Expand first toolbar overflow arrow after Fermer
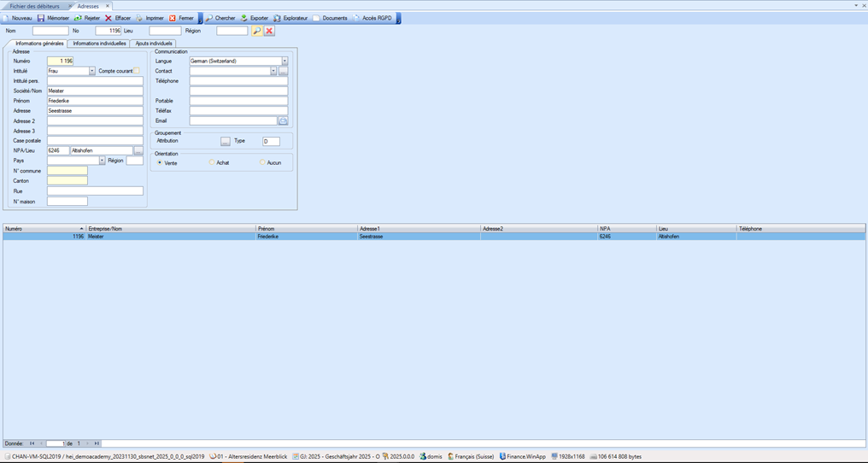The image size is (868, 463). tap(201, 18)
